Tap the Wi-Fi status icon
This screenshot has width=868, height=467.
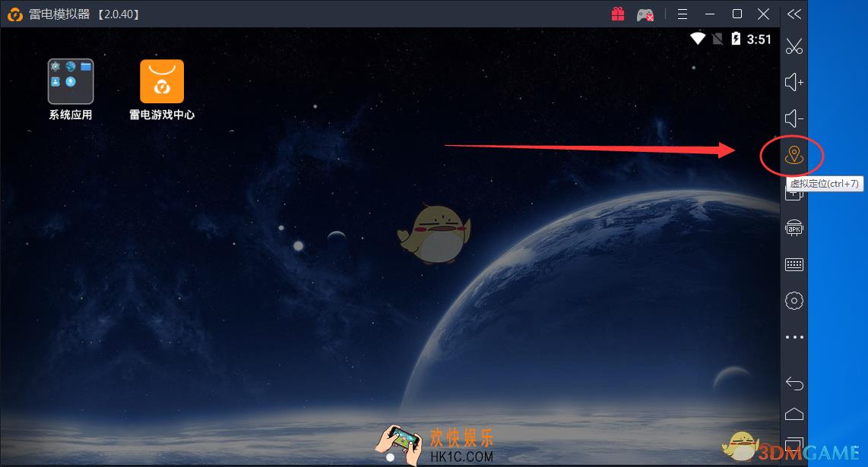point(698,39)
